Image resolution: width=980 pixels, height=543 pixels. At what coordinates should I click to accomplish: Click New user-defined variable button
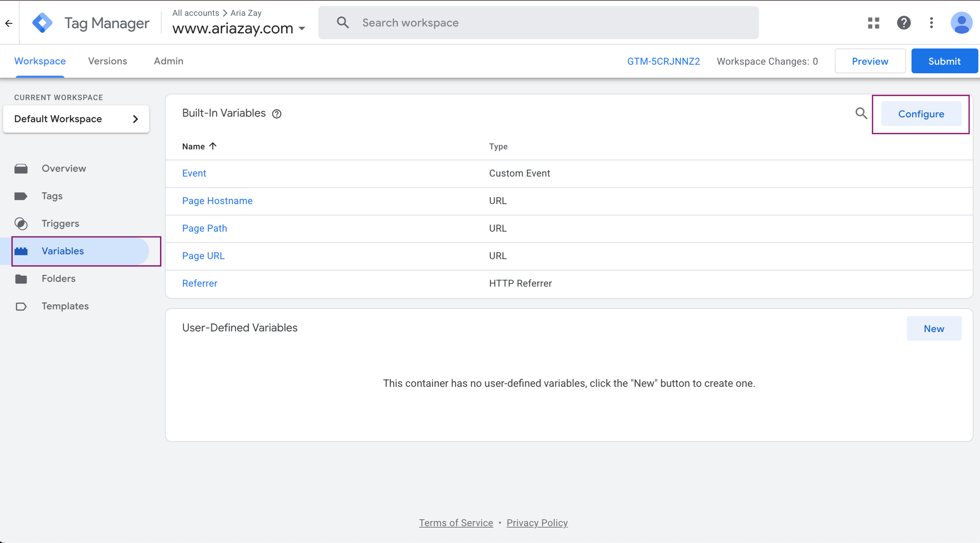point(933,329)
